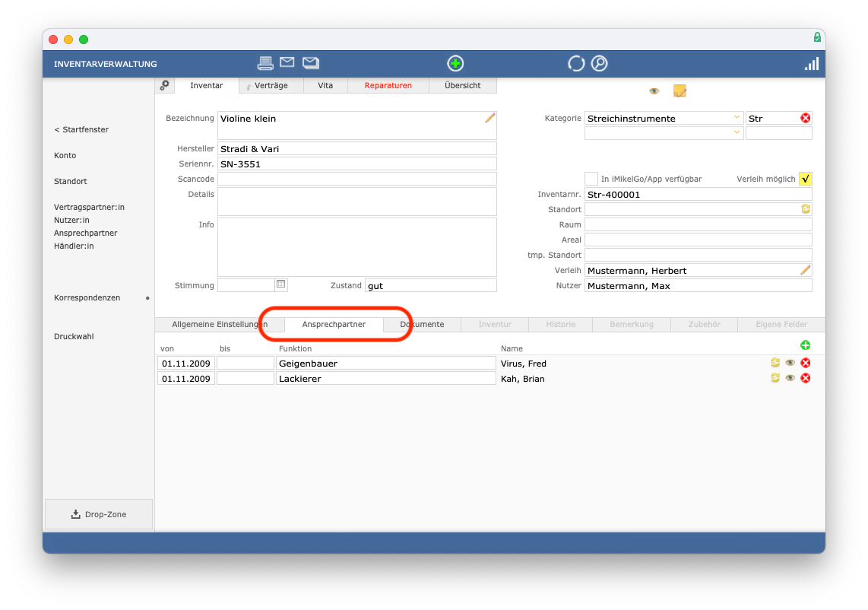
Task: Delete the Kah, Brian contact row
Action: point(805,378)
